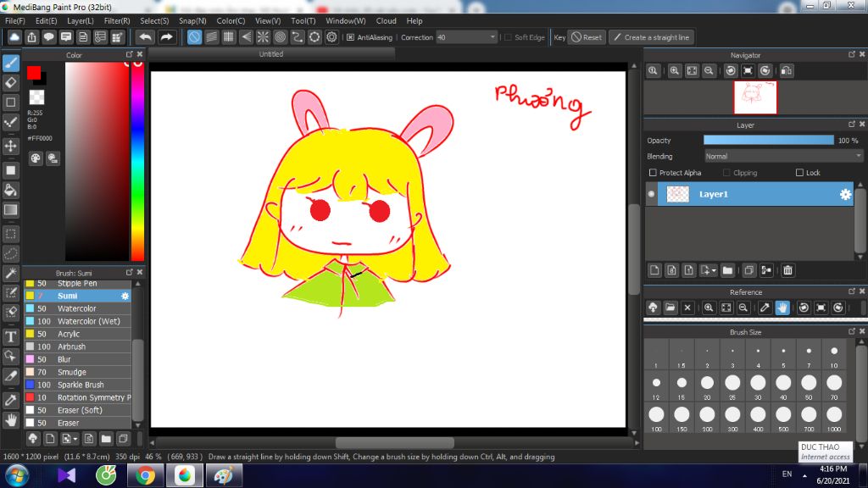This screenshot has width=868, height=488.
Task: Enable the radial snap icon
Action: [263, 37]
